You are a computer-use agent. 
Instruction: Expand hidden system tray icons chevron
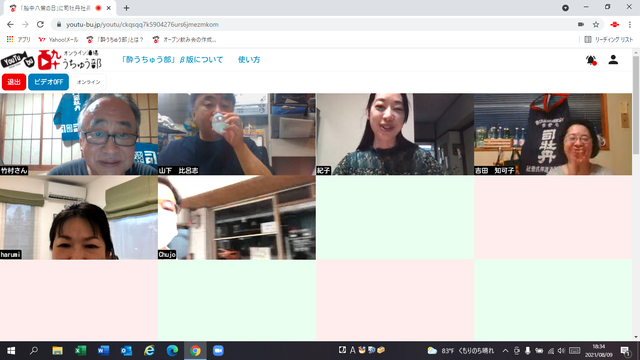tap(505, 351)
